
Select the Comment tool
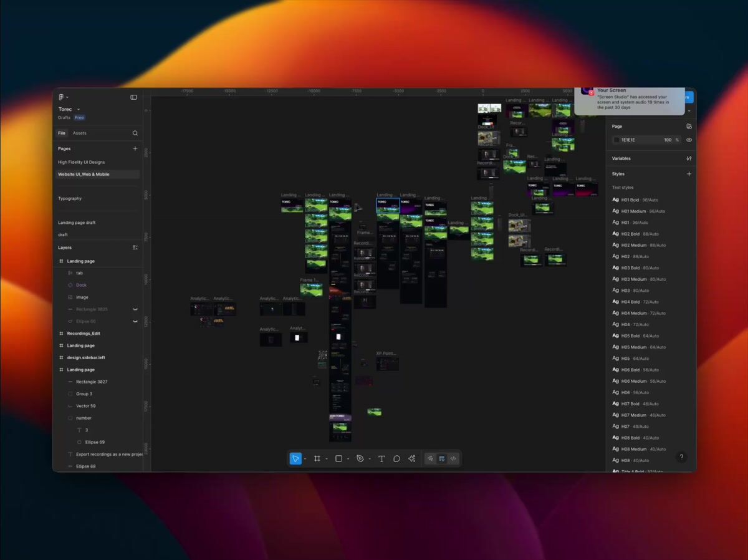(x=396, y=459)
